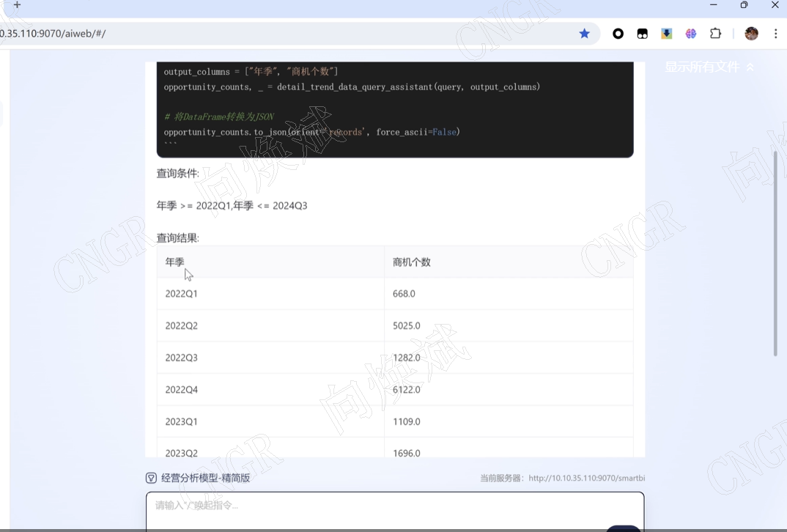The image size is (787, 532).
Task: Open the purple brain extension icon
Action: click(x=690, y=34)
